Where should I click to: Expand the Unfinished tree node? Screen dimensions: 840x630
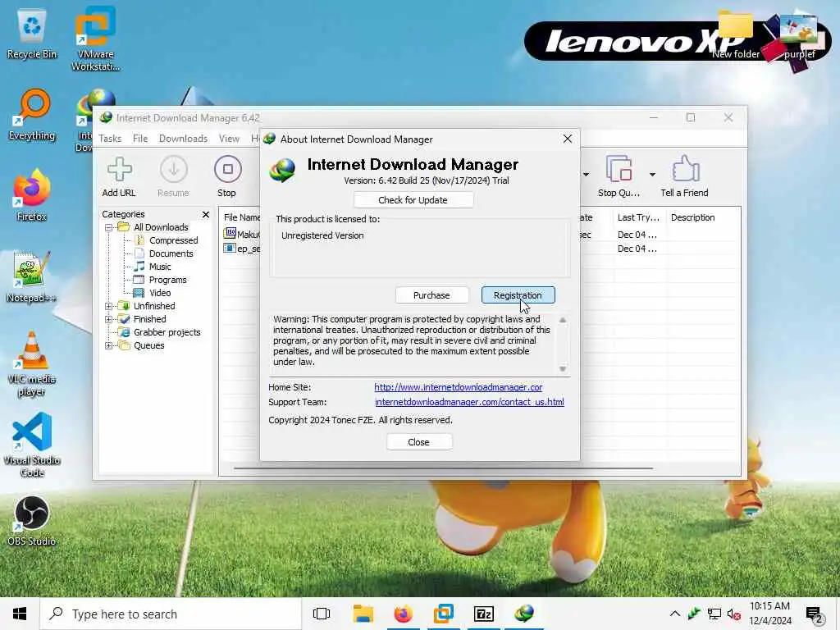pos(109,307)
